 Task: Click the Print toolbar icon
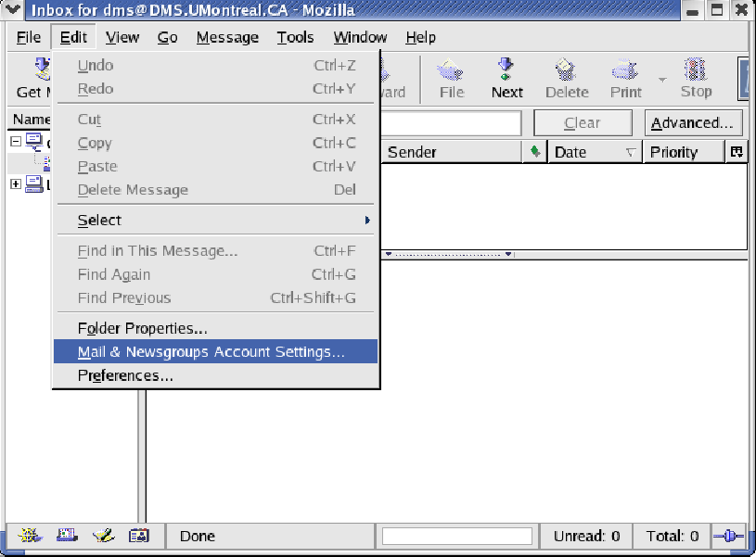click(625, 70)
